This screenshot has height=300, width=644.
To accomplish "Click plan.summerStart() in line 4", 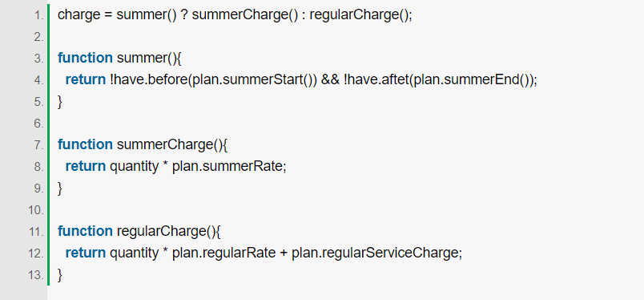I will tap(252, 80).
